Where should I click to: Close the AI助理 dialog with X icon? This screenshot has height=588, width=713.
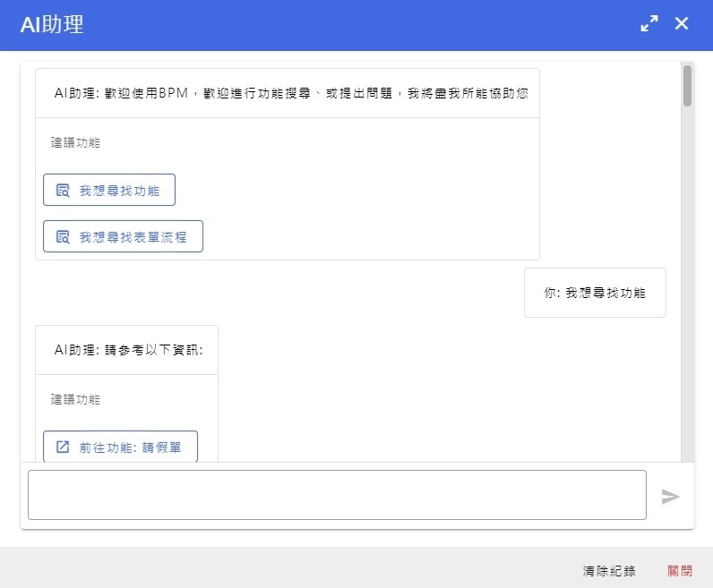(681, 23)
